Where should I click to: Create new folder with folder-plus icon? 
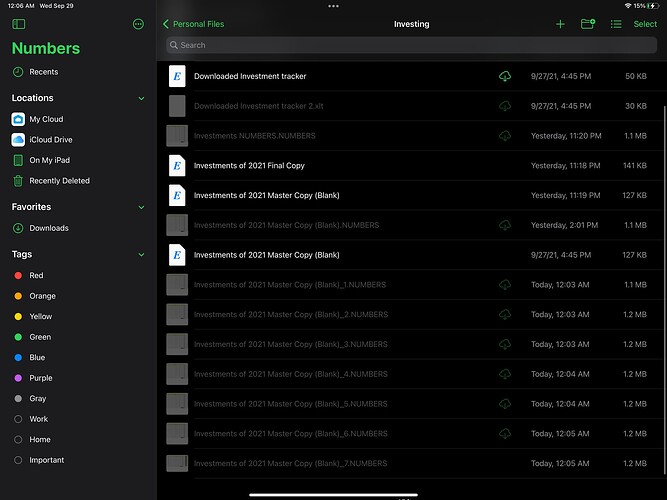588,24
